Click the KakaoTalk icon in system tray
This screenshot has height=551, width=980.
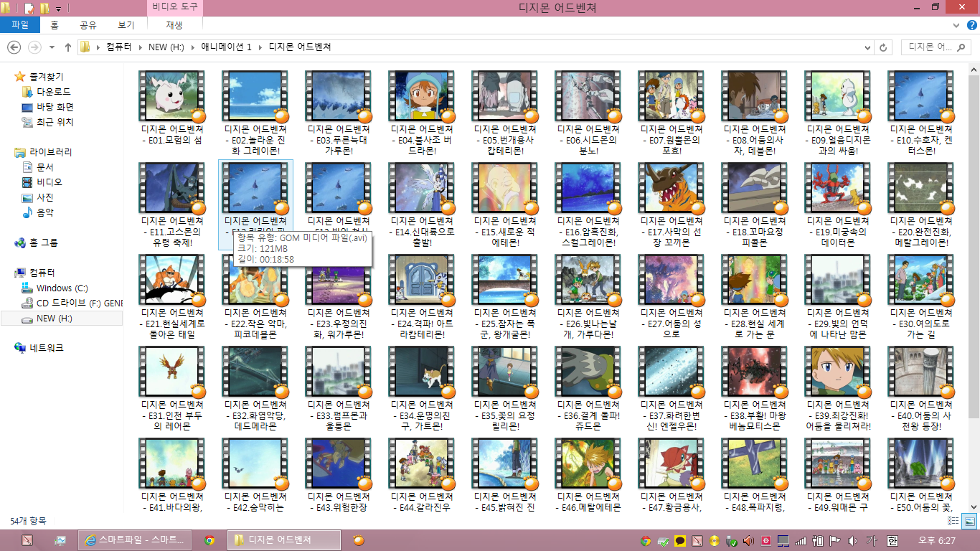680,541
